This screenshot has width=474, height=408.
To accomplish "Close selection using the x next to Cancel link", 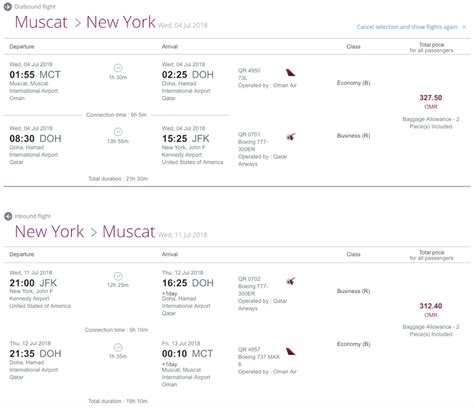I will pos(464,27).
